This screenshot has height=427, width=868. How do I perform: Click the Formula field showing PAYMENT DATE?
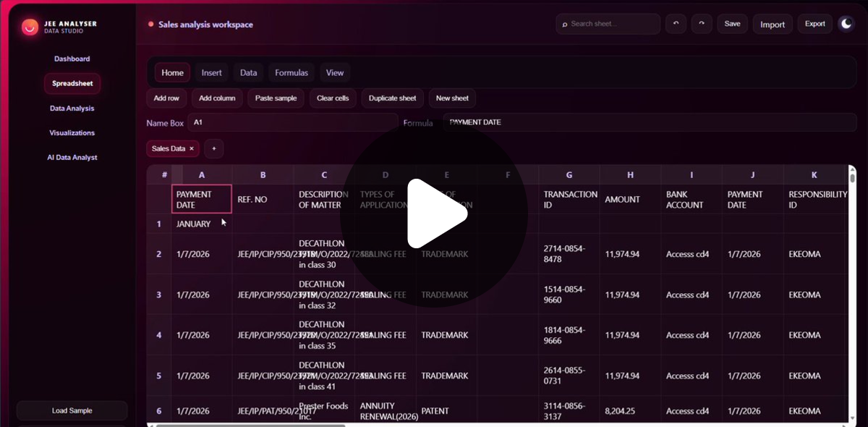pyautogui.click(x=650, y=123)
